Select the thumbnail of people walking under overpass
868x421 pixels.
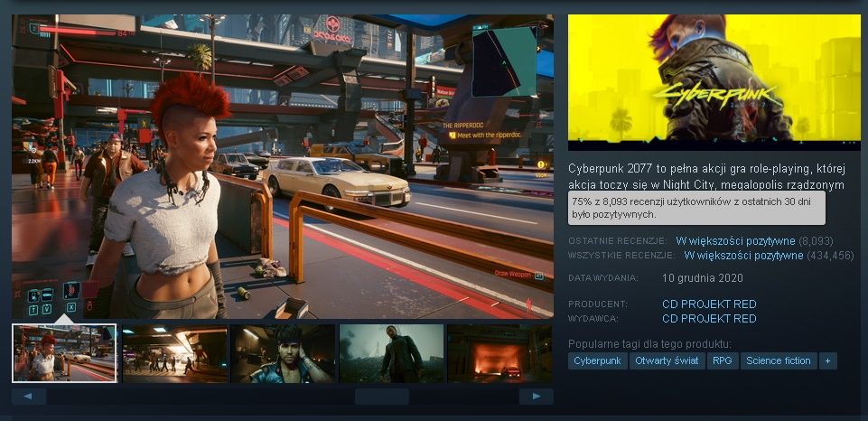pyautogui.click(x=175, y=353)
